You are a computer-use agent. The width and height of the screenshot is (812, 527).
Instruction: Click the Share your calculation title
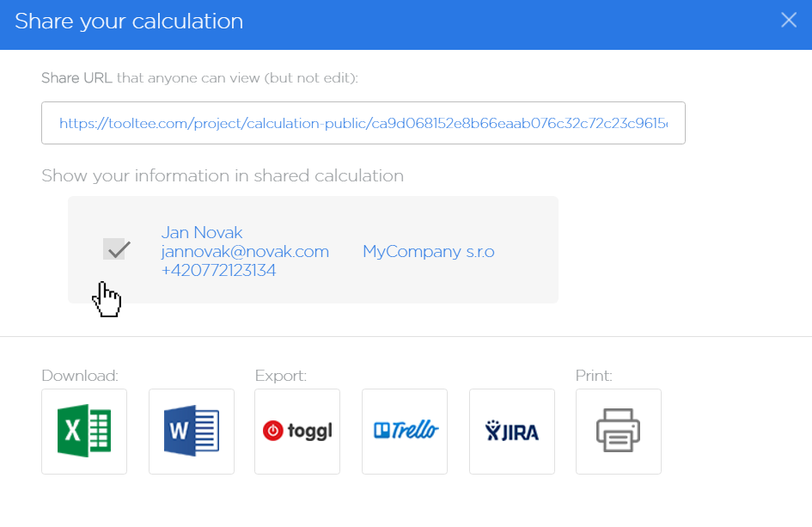pyautogui.click(x=129, y=21)
